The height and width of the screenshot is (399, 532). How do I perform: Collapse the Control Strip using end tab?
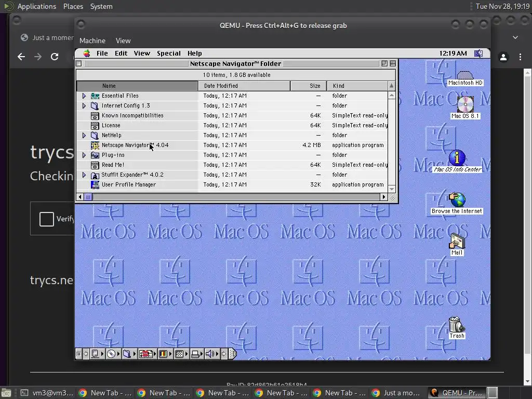(233, 354)
